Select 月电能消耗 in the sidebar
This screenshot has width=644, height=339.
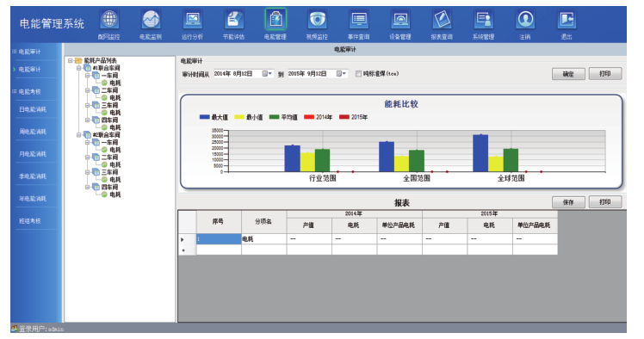coord(33,154)
